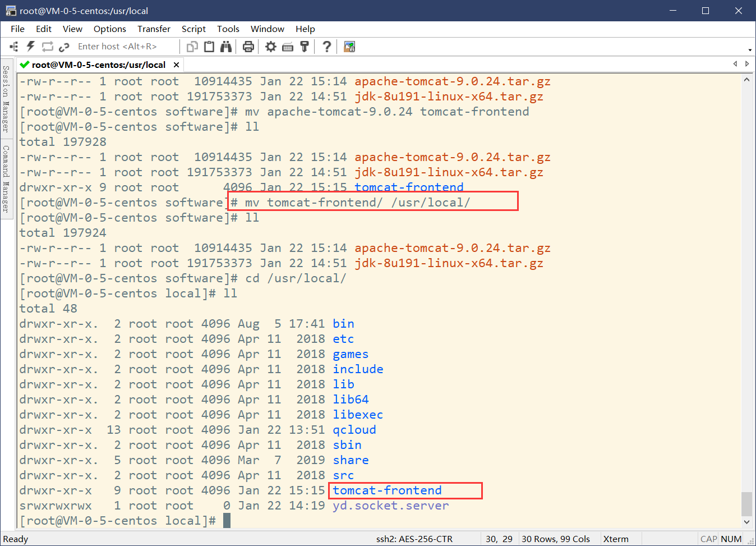Click the 'games' directory name
This screenshot has height=546, width=756.
point(351,354)
